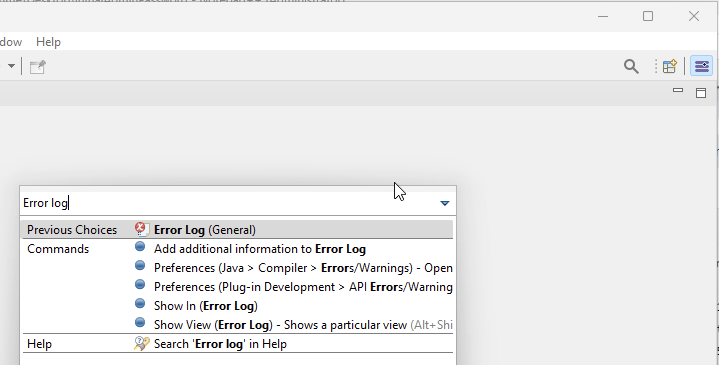Click blue bullet beside 'Show View (Error Log)'
The height and width of the screenshot is (365, 719).
[140, 322]
